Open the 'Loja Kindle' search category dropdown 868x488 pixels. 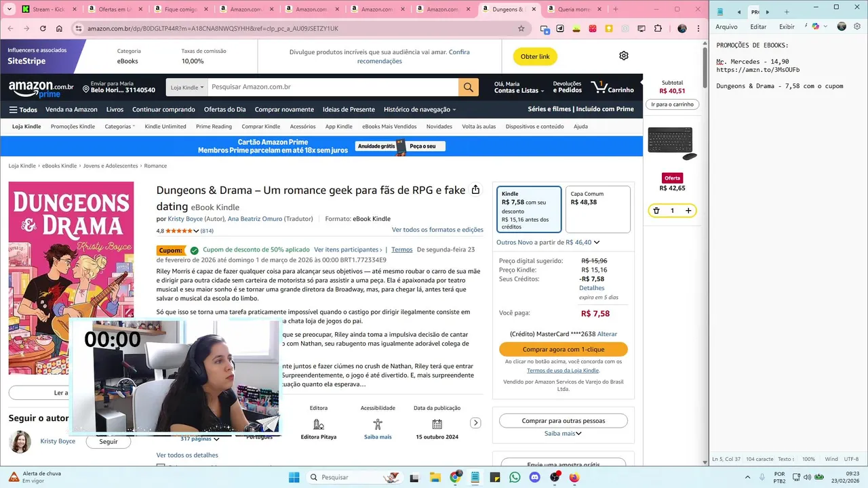[x=186, y=87]
